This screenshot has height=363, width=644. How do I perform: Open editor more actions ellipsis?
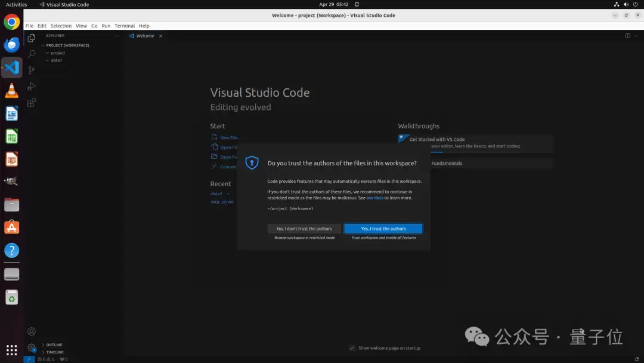(x=636, y=36)
